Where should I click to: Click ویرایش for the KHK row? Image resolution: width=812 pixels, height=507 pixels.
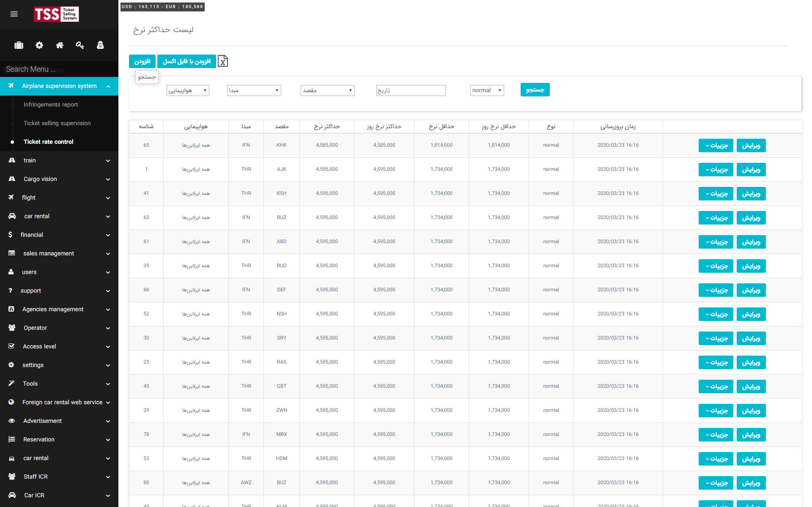[x=751, y=145]
